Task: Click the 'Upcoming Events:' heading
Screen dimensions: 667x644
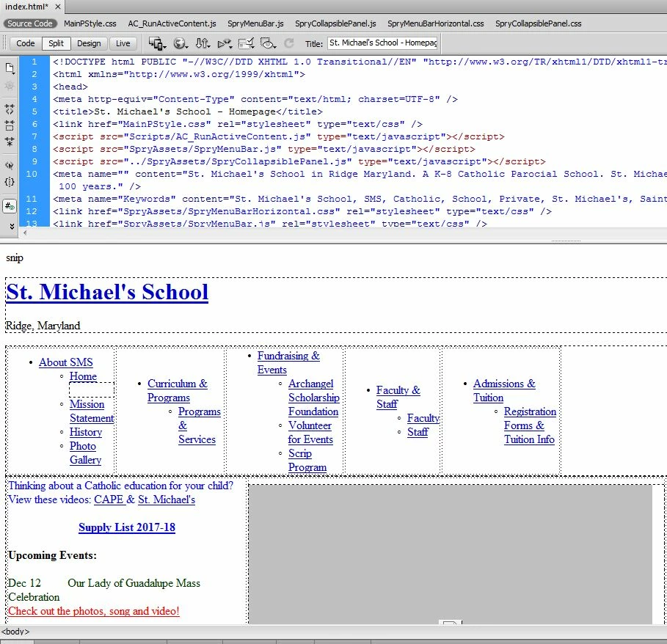Action: pyautogui.click(x=52, y=555)
